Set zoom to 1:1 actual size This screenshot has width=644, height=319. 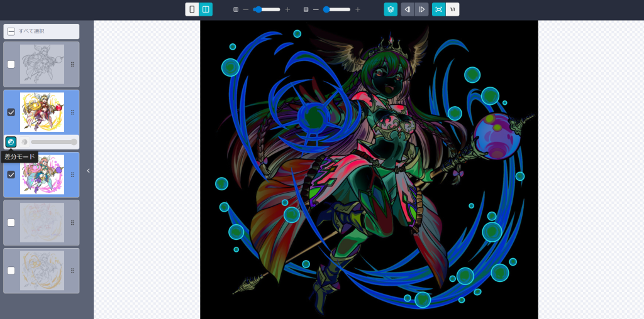452,9
